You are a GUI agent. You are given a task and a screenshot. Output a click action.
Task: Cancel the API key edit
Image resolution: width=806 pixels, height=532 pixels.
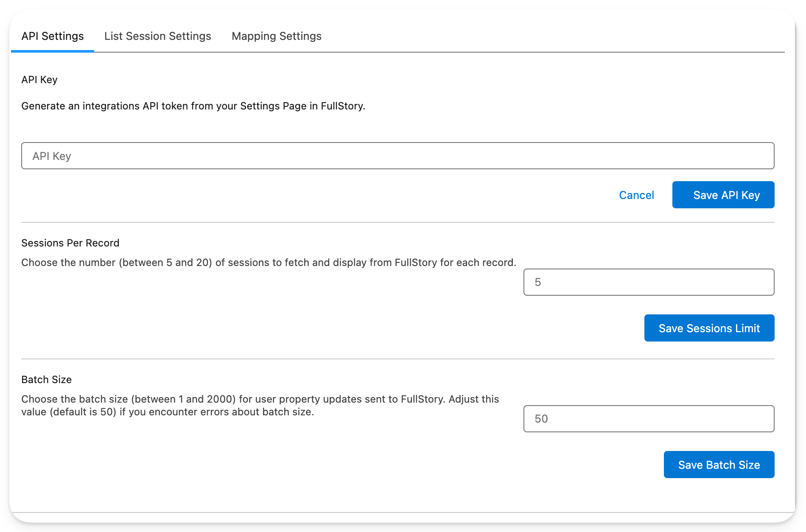[x=636, y=195]
